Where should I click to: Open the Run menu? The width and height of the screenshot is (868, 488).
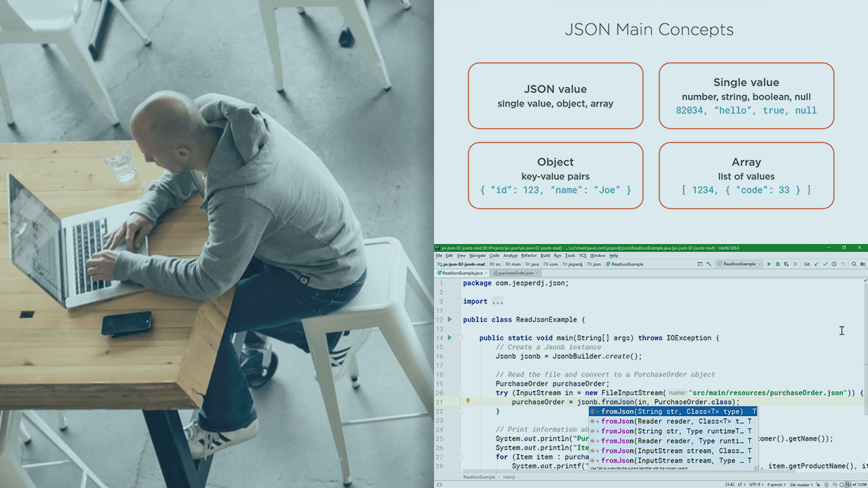(x=558, y=255)
